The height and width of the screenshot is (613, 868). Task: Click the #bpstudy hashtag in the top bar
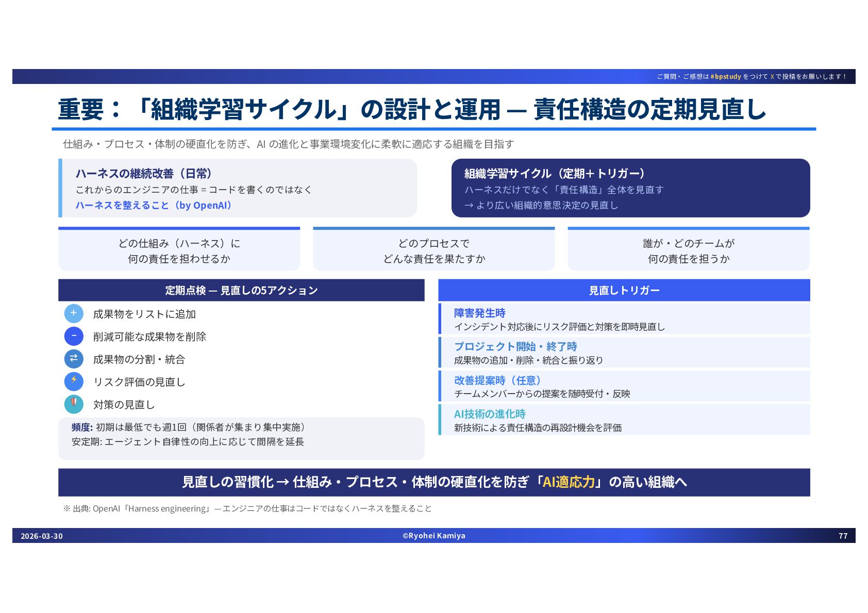pos(726,77)
